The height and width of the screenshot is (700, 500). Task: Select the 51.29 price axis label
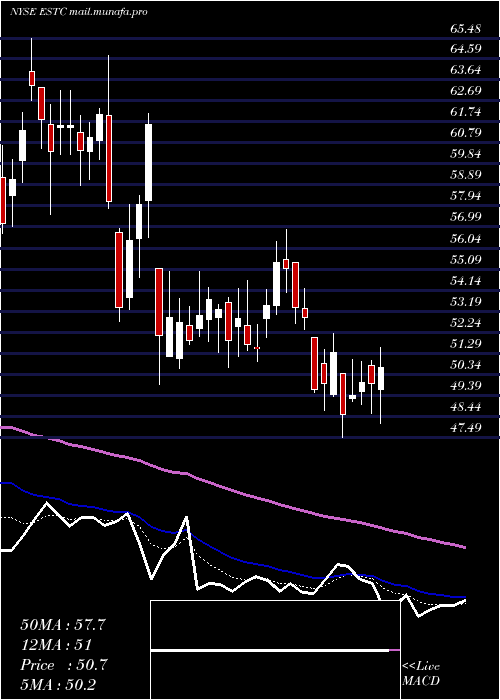(x=466, y=343)
